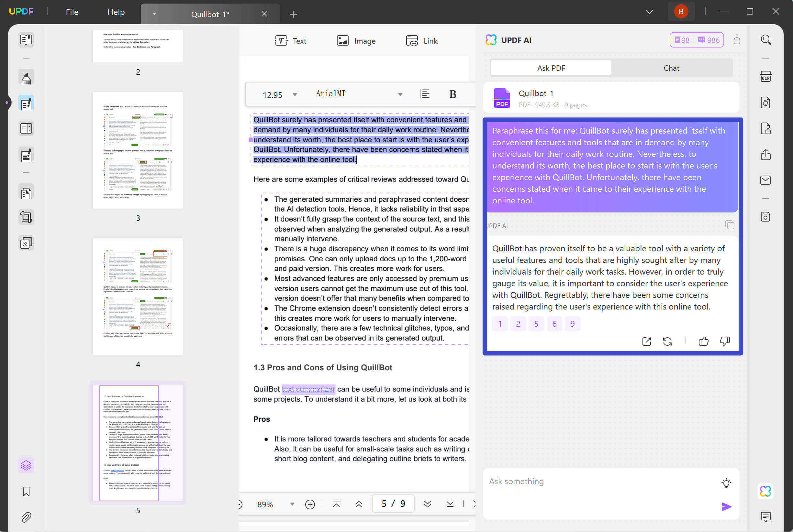Click the thumbs up feedback icon
The width and height of the screenshot is (793, 532).
(x=703, y=341)
